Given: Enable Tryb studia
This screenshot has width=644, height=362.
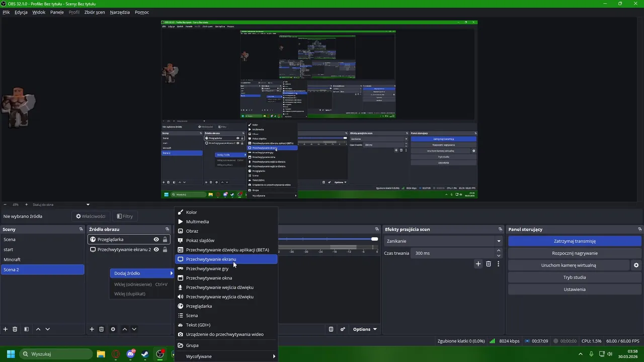Looking at the screenshot, I should pos(575,277).
